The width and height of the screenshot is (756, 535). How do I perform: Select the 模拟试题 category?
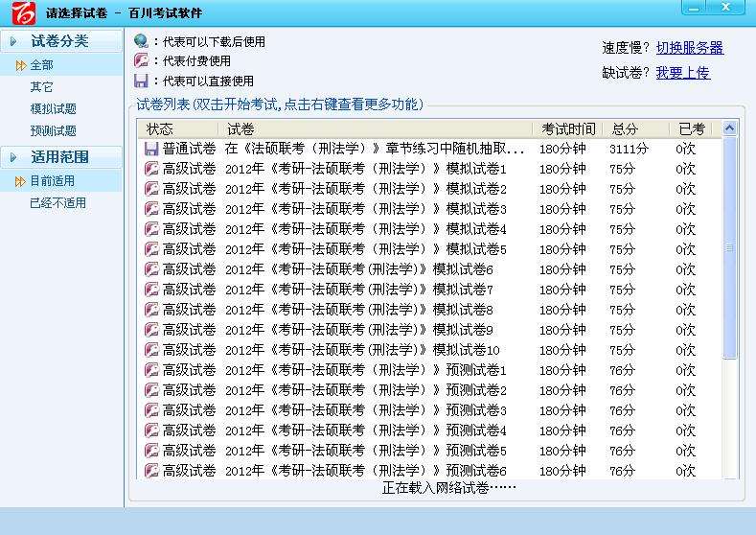click(x=53, y=108)
